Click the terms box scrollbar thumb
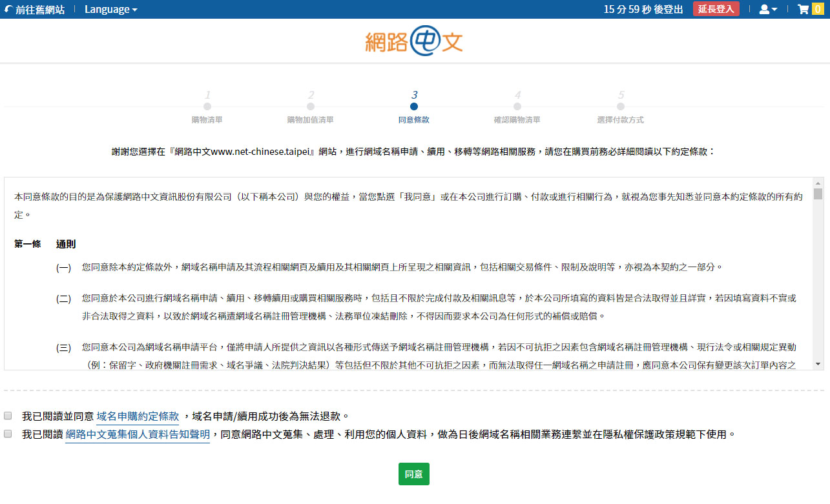This screenshot has height=504, width=830. [x=818, y=194]
